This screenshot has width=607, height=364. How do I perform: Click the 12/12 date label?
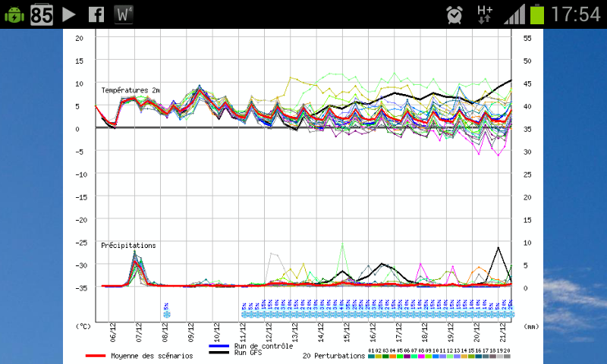(269, 332)
